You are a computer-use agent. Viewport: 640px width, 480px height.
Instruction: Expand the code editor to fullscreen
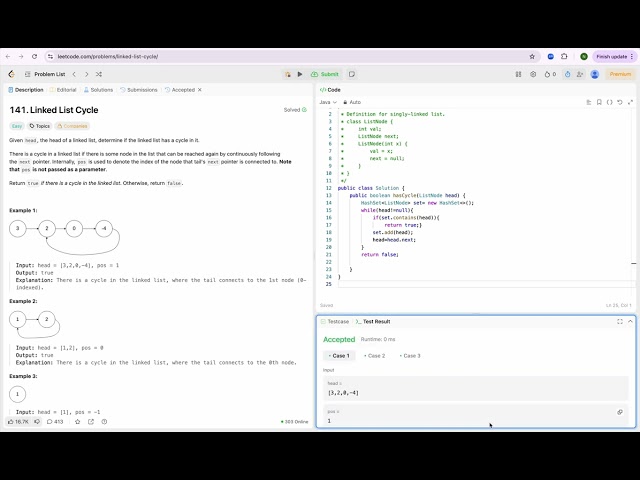(630, 102)
